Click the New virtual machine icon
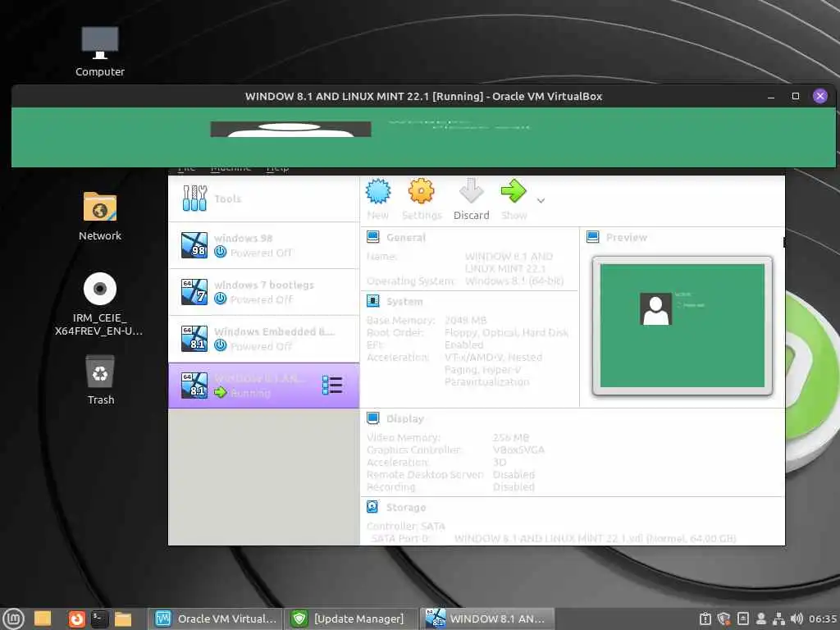 click(378, 191)
